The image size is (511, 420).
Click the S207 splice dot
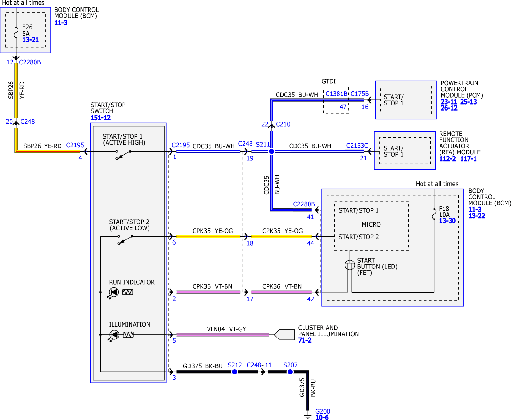click(290, 372)
